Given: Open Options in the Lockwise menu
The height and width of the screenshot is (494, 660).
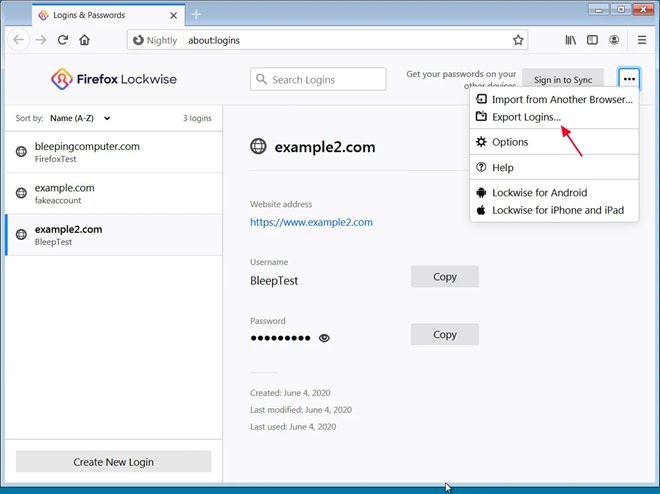Looking at the screenshot, I should [x=510, y=142].
